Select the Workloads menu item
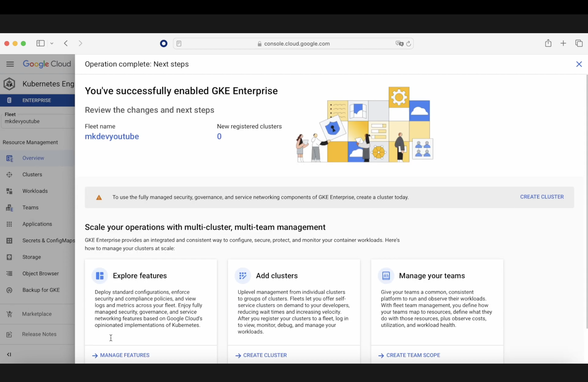The height and width of the screenshot is (382, 588). point(38,191)
